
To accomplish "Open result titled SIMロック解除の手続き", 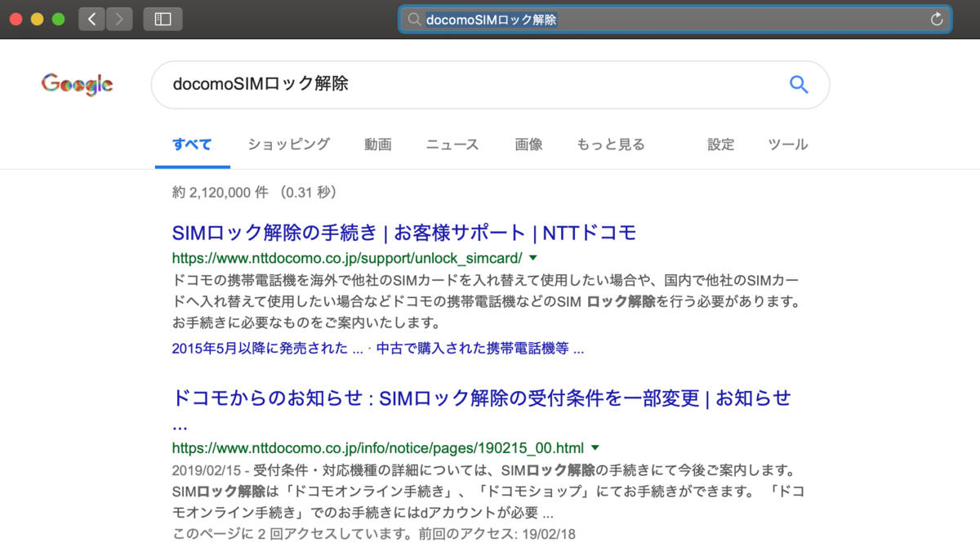I will click(x=404, y=233).
